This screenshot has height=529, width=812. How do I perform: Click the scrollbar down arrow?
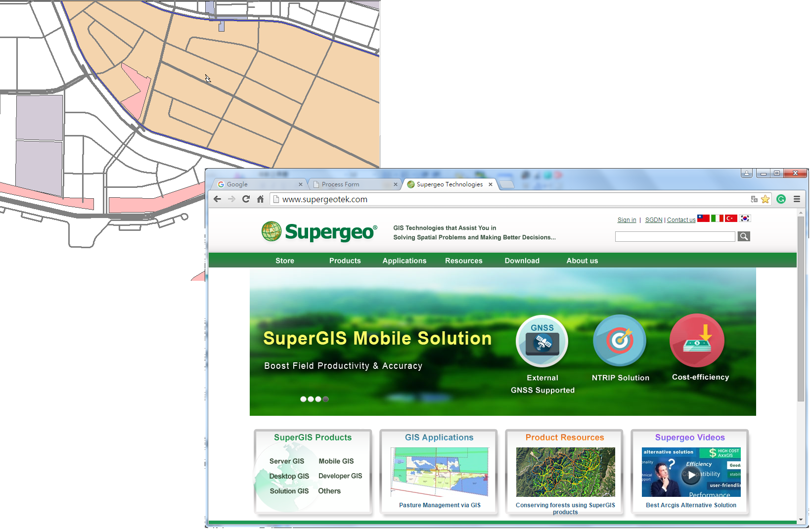(801, 520)
